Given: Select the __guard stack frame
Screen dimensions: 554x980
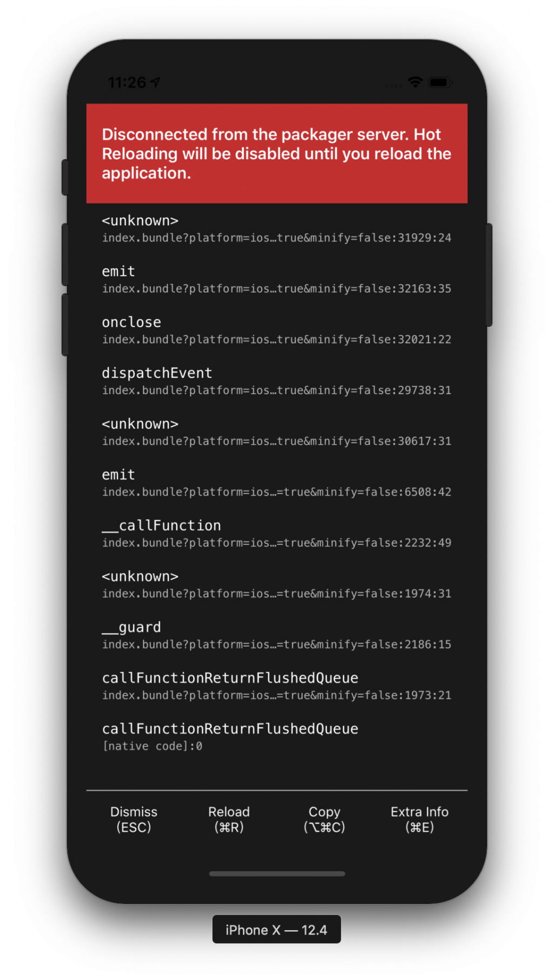Looking at the screenshot, I should click(x=276, y=636).
